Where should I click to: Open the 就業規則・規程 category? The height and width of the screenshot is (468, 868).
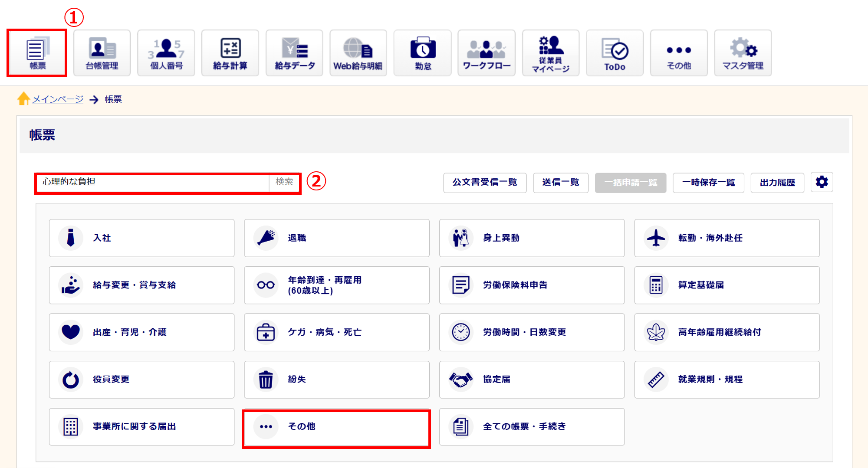(727, 380)
